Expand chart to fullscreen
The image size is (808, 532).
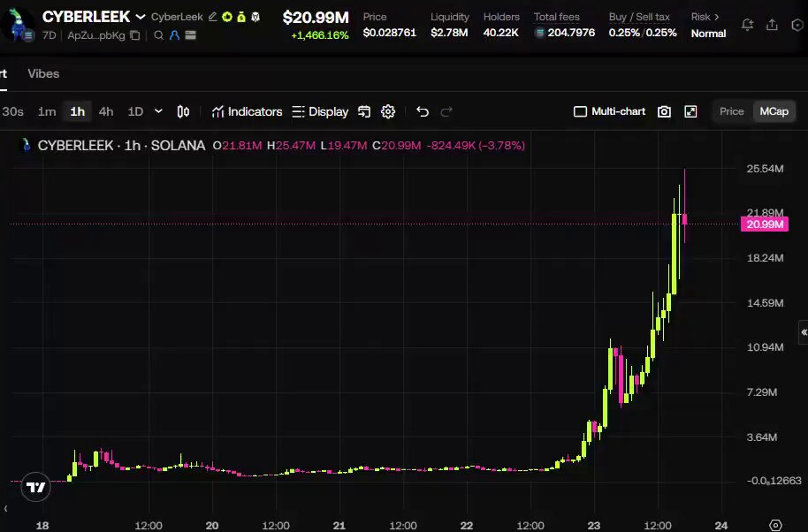coord(690,111)
